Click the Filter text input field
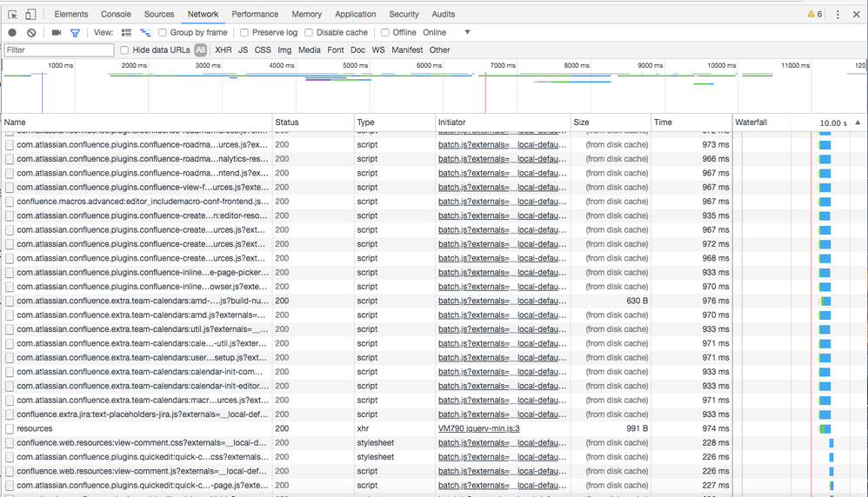Viewport: 868px width, 497px height. 58,50
